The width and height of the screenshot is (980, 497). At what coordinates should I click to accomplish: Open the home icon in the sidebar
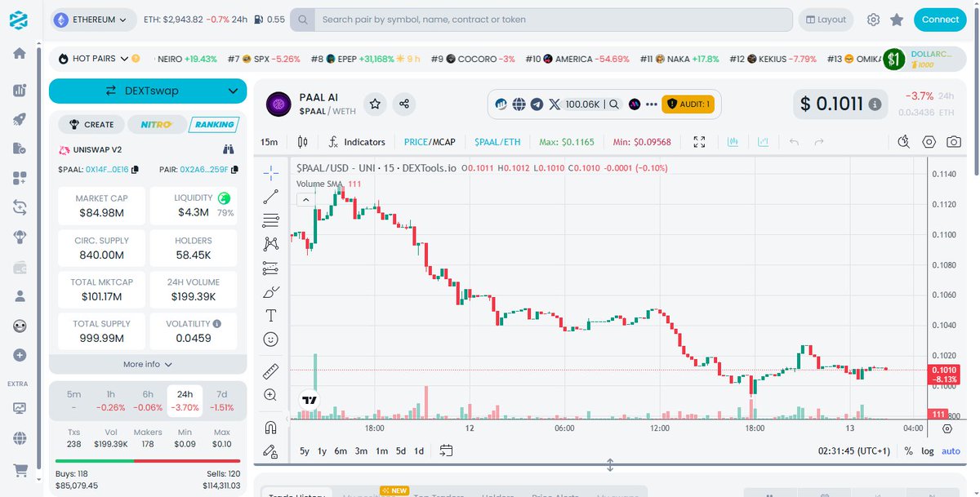click(20, 54)
